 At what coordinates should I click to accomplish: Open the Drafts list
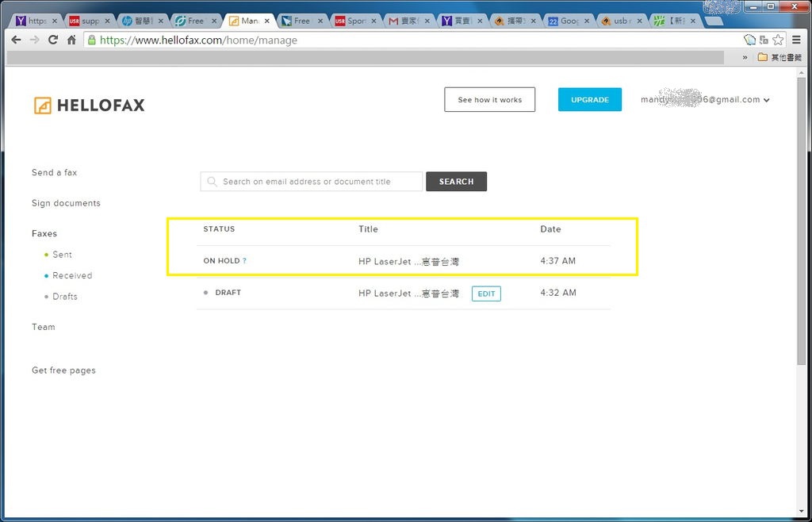65,297
